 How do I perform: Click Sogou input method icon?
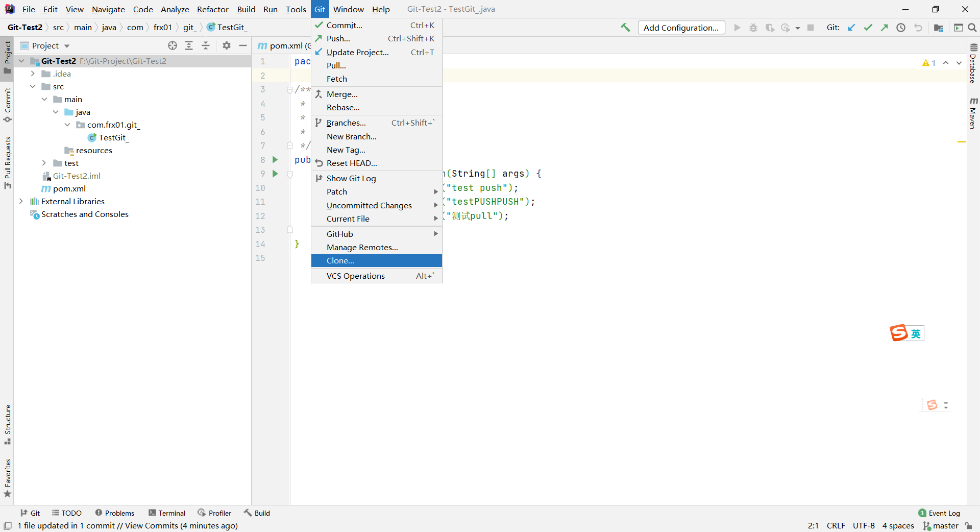click(x=899, y=333)
